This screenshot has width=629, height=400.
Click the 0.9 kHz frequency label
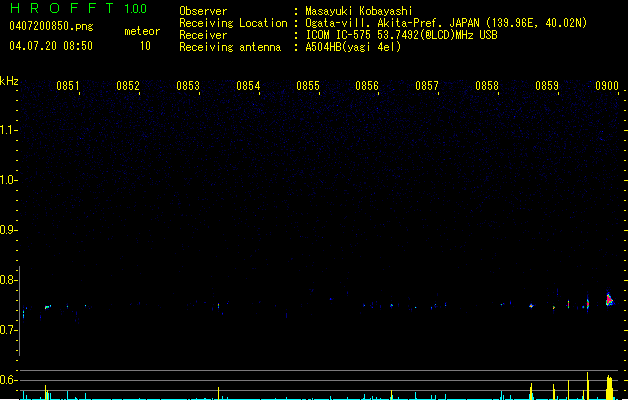coord(8,230)
